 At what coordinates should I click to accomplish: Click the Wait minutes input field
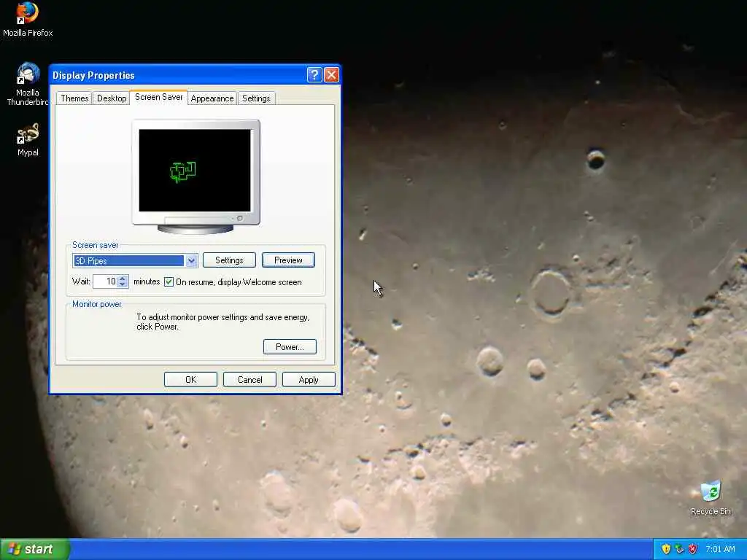[105, 281]
